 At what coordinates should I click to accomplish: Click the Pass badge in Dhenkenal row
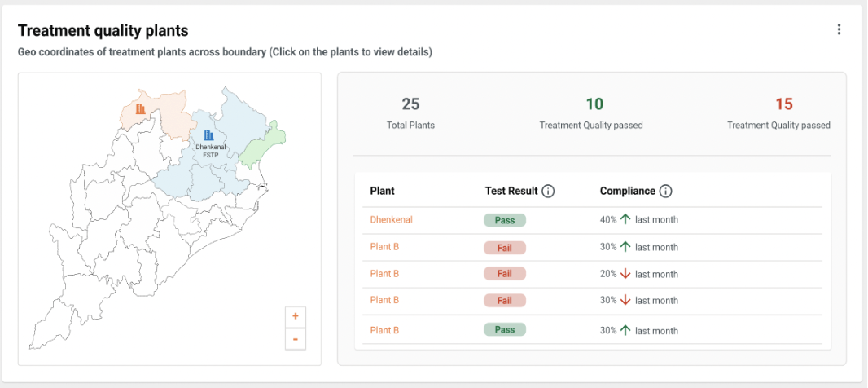tap(505, 220)
